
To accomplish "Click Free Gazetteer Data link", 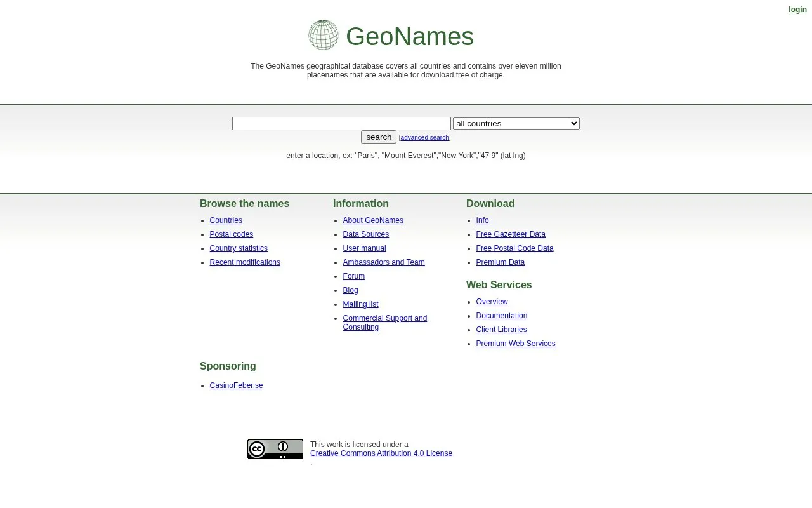I will coord(511,234).
